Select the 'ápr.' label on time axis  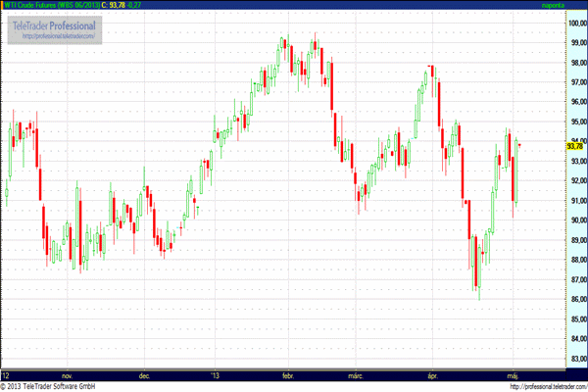[431, 375]
